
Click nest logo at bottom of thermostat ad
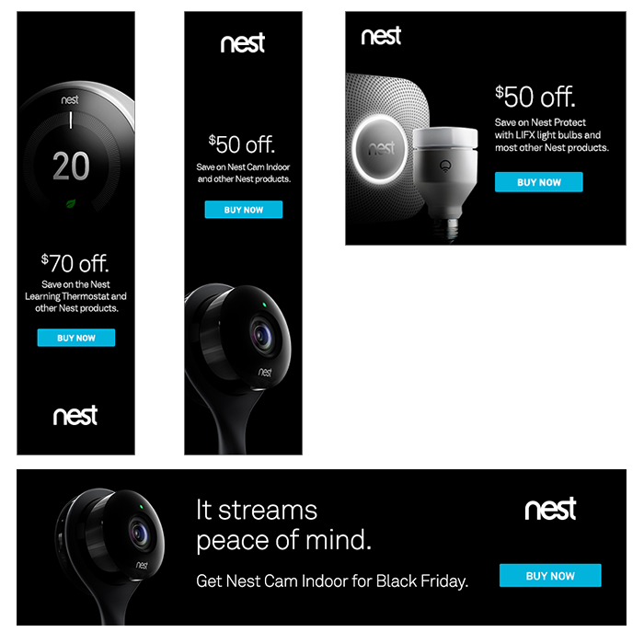[x=75, y=415]
